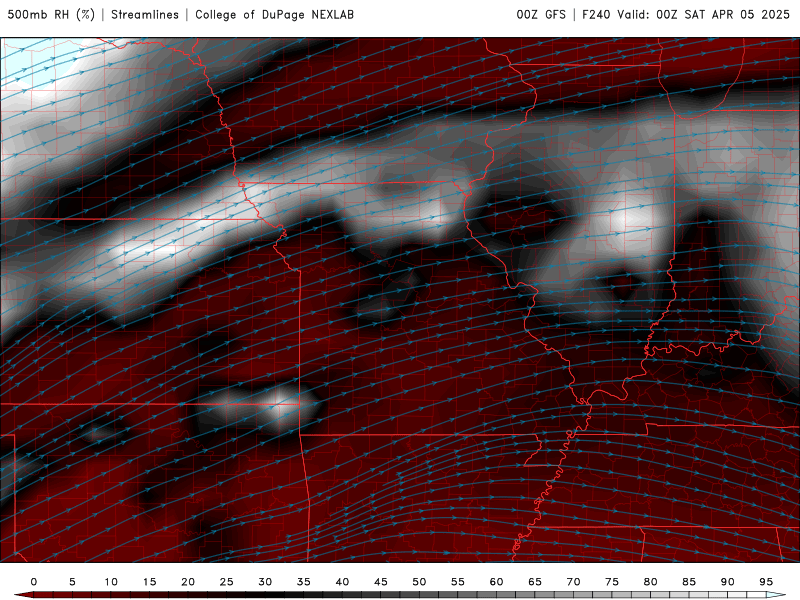The width and height of the screenshot is (800, 600).
Task: Click the 20 label on the legend
Action: (x=188, y=582)
